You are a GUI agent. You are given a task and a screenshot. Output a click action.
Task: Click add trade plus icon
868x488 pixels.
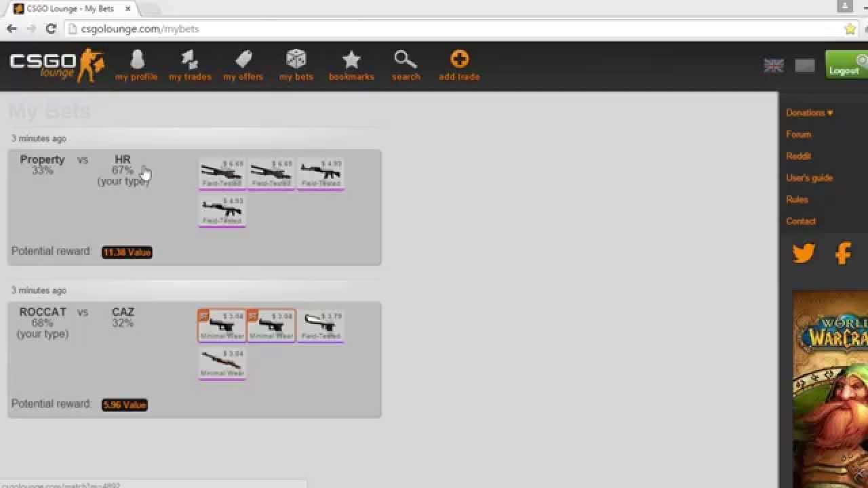(459, 59)
